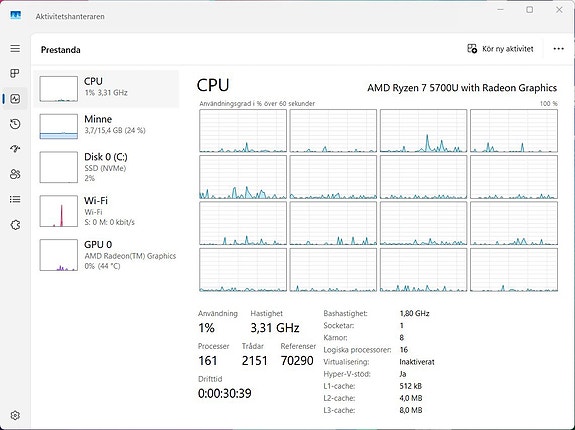The image size is (575, 430).
Task: Select the CPU performance item
Action: coord(106,89)
